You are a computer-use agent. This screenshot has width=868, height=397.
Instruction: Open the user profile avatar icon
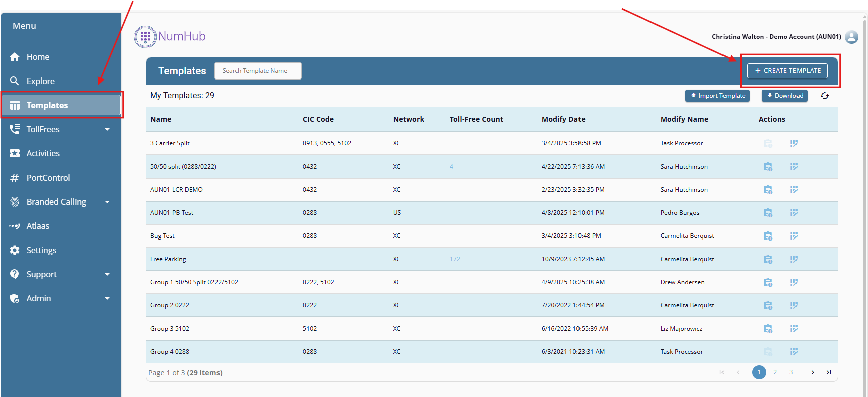pyautogui.click(x=851, y=37)
